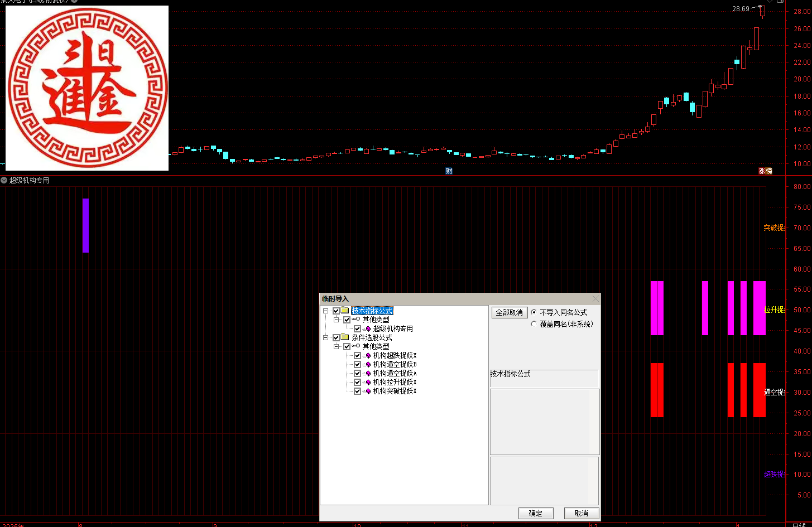Click the latest red candlestick near 28.69

pyautogui.click(x=763, y=12)
